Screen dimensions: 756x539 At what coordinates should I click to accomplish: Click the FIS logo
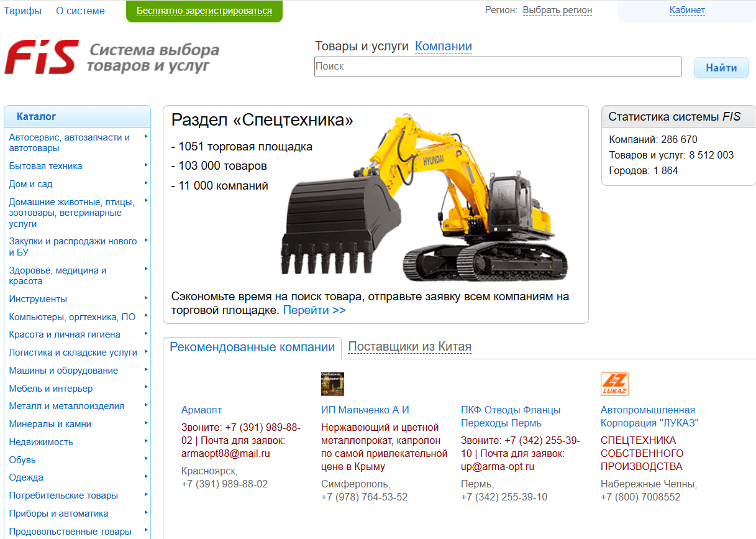click(42, 57)
